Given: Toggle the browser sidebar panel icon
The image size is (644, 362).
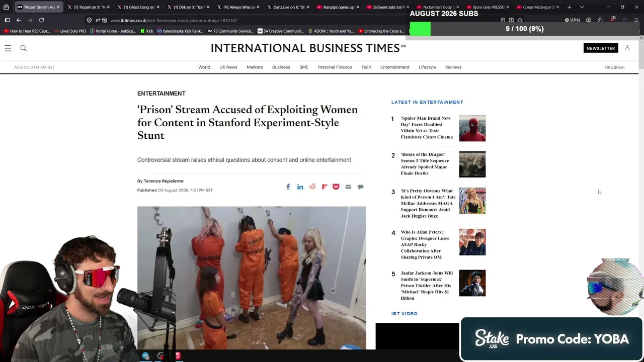Looking at the screenshot, I should tap(7, 20).
